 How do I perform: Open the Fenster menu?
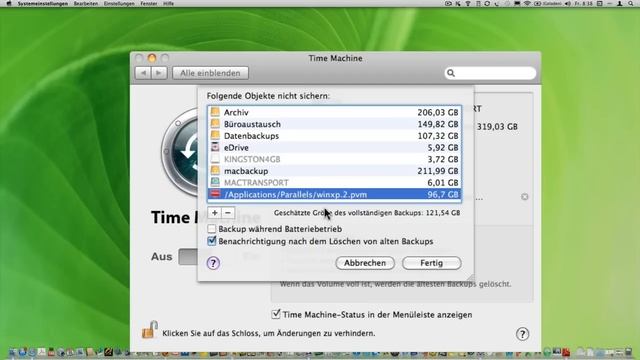coord(149,3)
